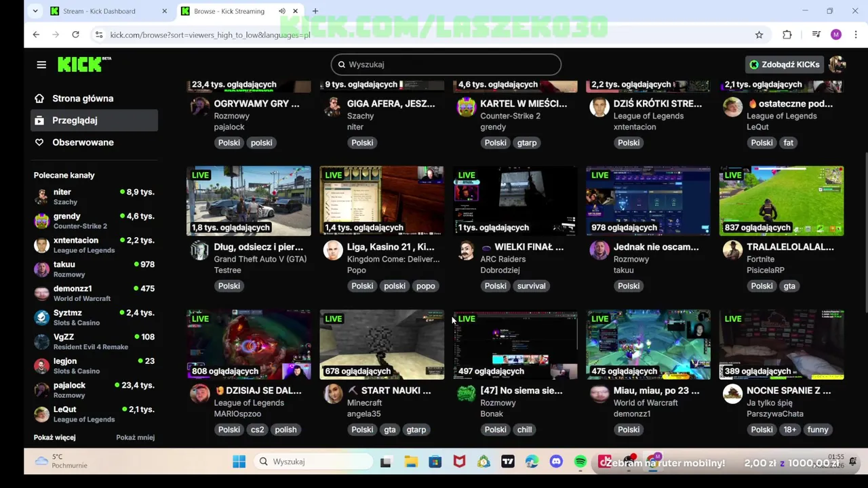Click the survival tag on ARC Raiders card

pos(531,286)
